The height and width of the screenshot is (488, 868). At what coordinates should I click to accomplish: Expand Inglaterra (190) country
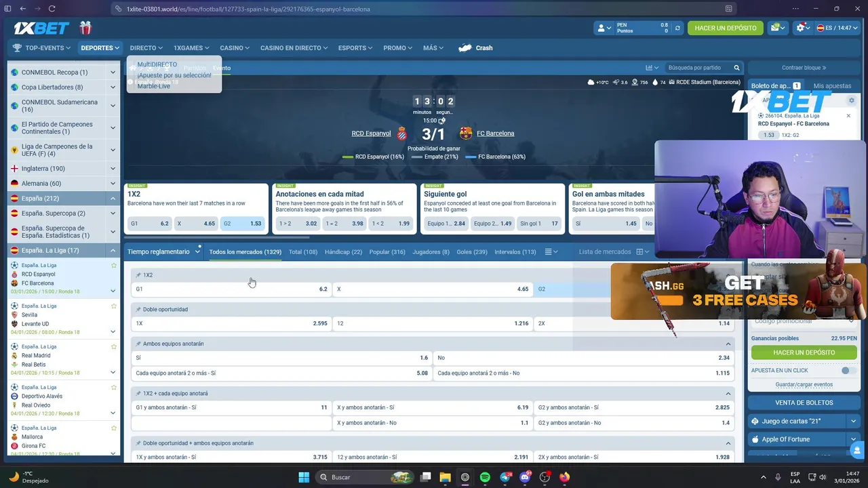[113, 169]
